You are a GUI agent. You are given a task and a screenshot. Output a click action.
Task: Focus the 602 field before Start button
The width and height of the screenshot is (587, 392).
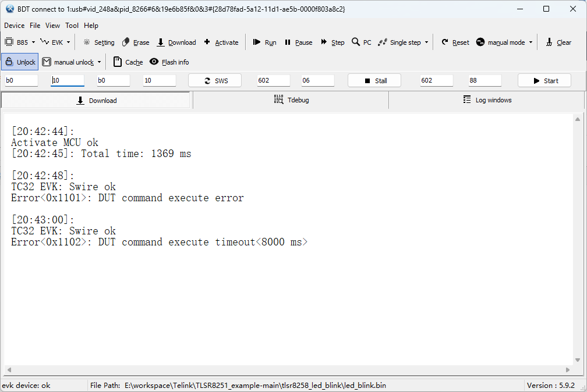pos(437,80)
